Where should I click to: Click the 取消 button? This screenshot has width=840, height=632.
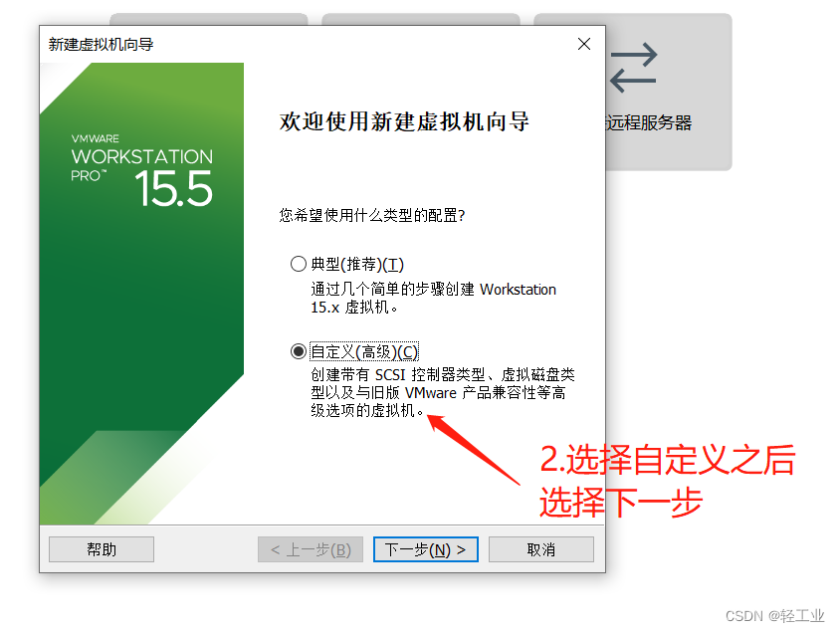click(x=541, y=549)
